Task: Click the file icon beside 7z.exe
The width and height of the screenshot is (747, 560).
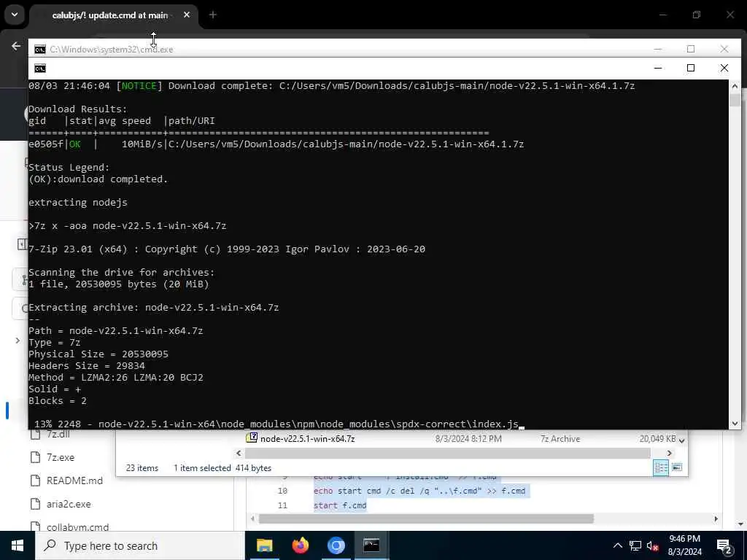Action: click(x=35, y=458)
